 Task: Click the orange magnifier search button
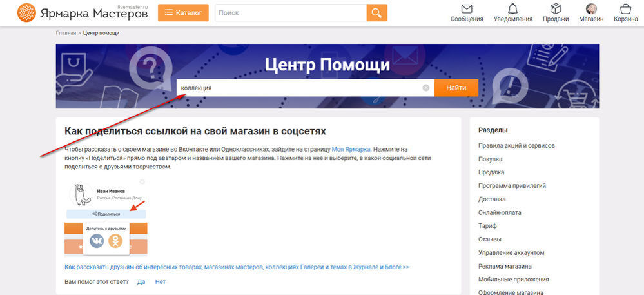click(376, 12)
